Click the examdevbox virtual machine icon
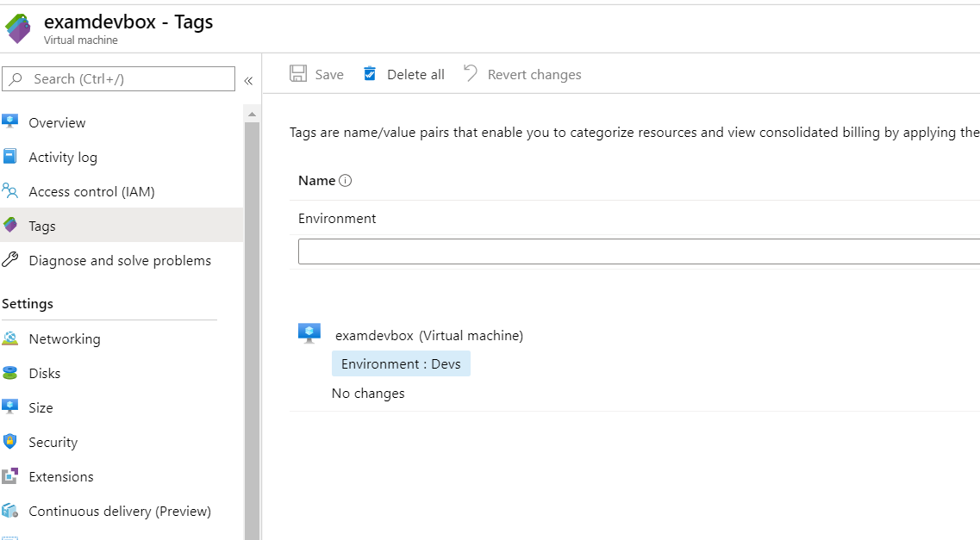980x540 pixels. [309, 333]
